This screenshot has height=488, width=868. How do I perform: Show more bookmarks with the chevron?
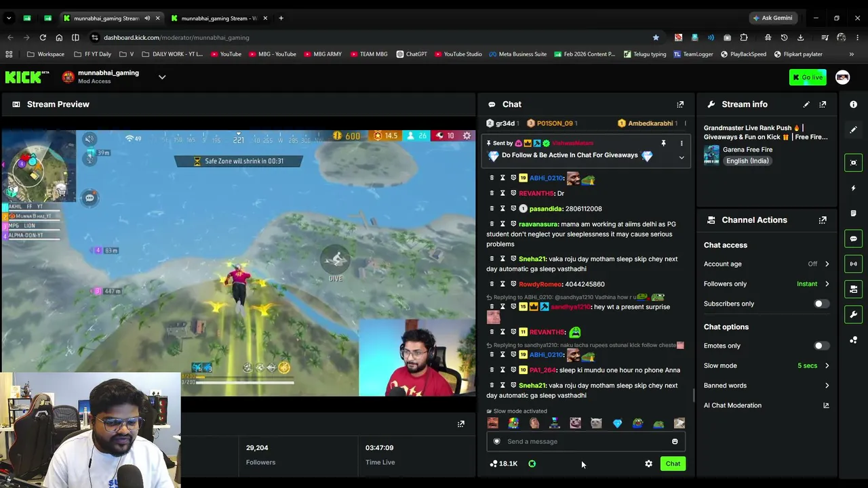tap(852, 54)
